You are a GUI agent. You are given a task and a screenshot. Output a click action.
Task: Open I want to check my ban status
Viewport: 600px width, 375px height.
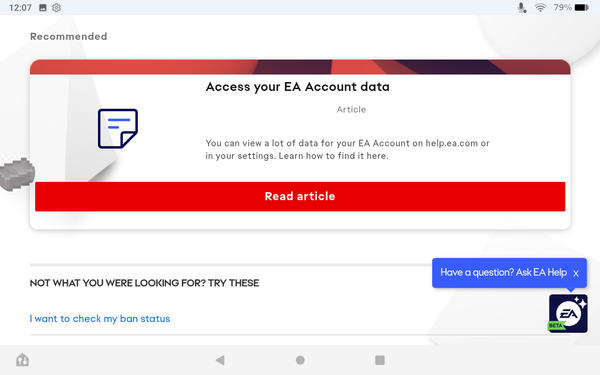(x=100, y=319)
